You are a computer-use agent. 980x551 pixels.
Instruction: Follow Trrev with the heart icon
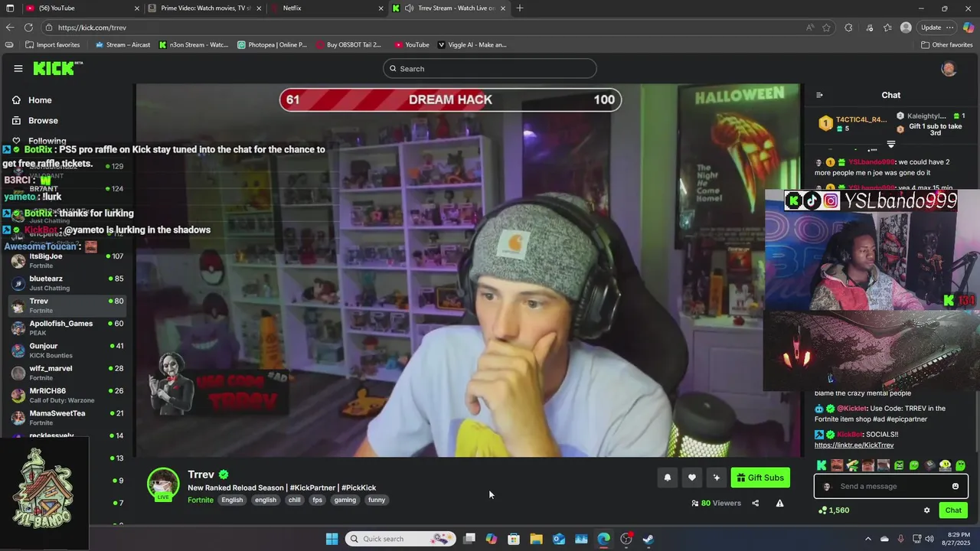[691, 478]
